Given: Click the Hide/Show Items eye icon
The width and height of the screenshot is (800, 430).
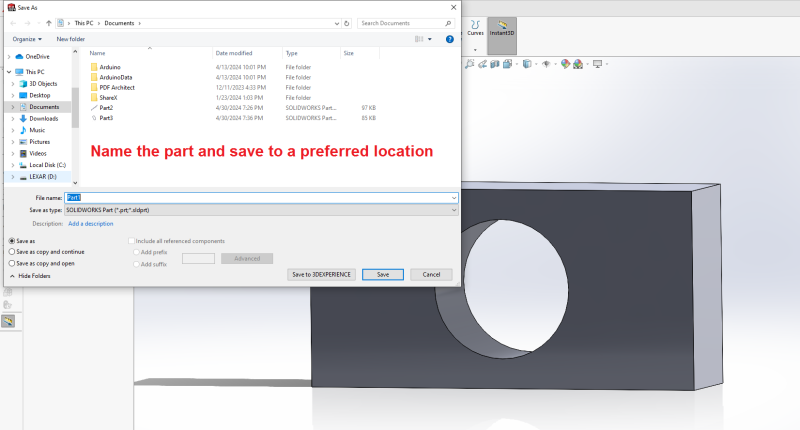Looking at the screenshot, I should point(546,64).
